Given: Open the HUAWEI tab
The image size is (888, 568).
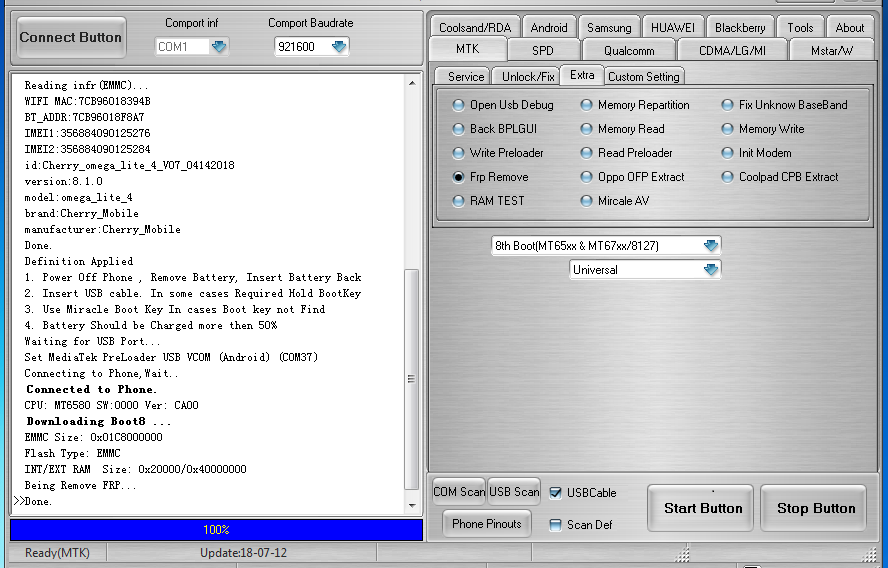Looking at the screenshot, I should pos(673,28).
